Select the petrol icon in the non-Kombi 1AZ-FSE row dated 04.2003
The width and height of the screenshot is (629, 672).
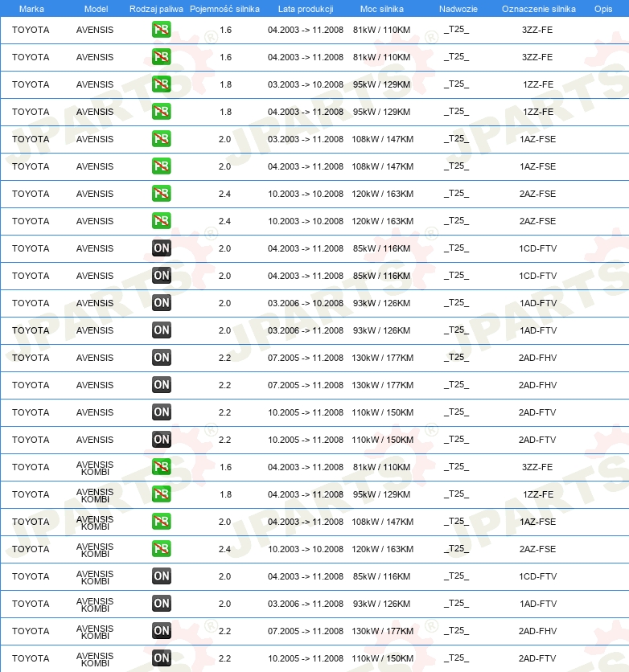(x=161, y=166)
